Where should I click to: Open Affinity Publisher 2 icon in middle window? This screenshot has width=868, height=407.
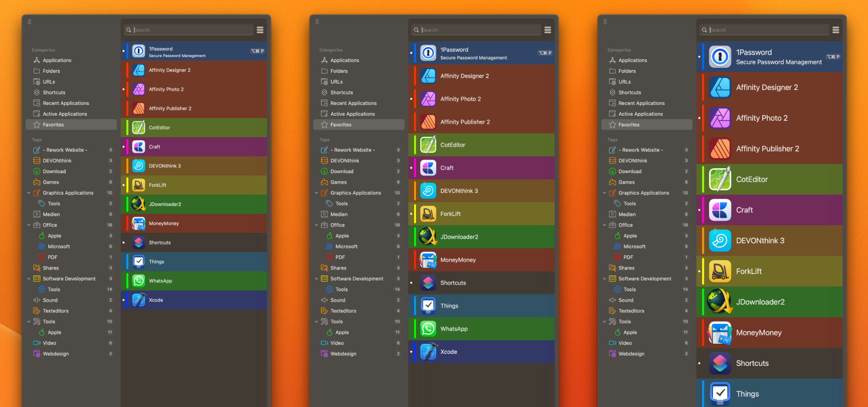428,122
